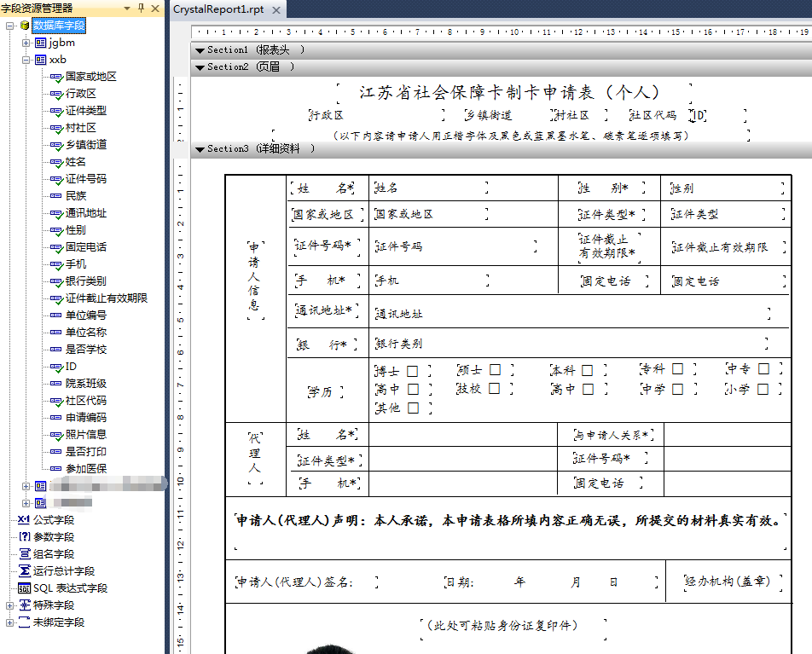Click the 乡镇街道 field icon
The width and height of the screenshot is (812, 654).
click(56, 146)
